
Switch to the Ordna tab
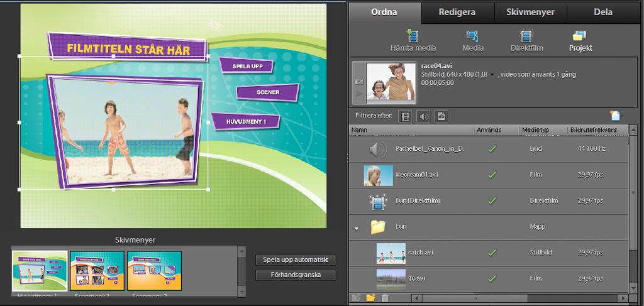(x=384, y=12)
